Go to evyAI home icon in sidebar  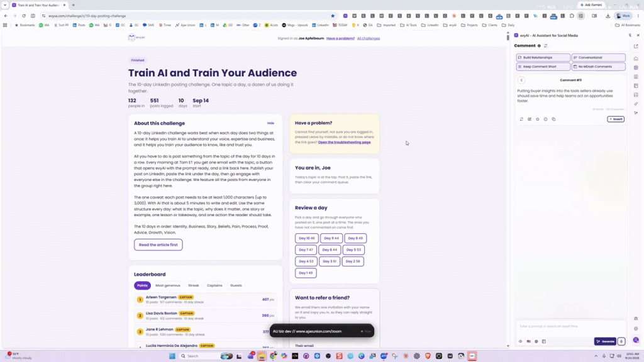pyautogui.click(x=636, y=58)
